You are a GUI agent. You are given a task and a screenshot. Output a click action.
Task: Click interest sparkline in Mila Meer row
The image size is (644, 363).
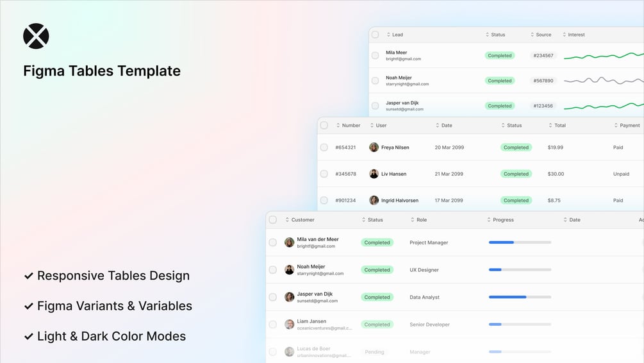pos(604,56)
